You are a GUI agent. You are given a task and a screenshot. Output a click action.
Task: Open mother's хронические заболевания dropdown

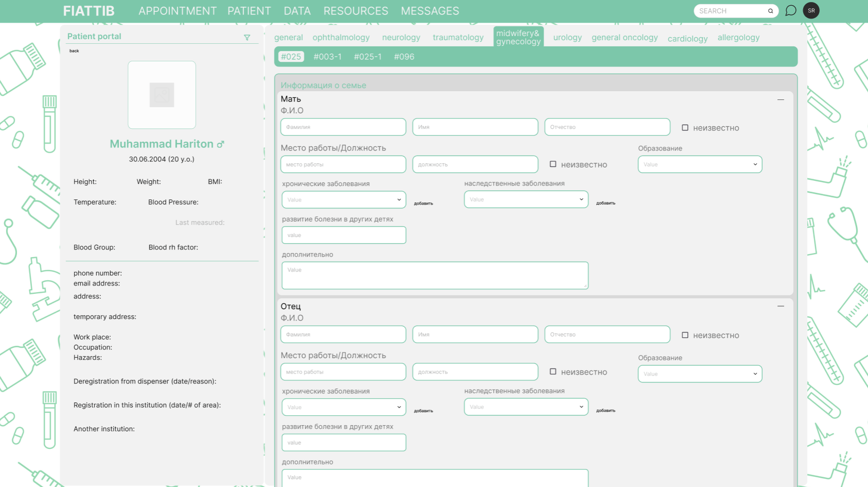pos(344,199)
